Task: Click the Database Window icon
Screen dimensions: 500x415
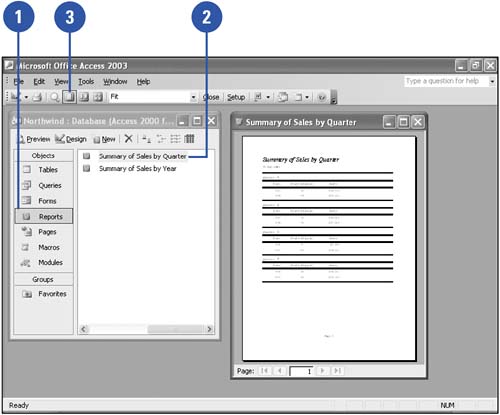Action: (x=283, y=97)
